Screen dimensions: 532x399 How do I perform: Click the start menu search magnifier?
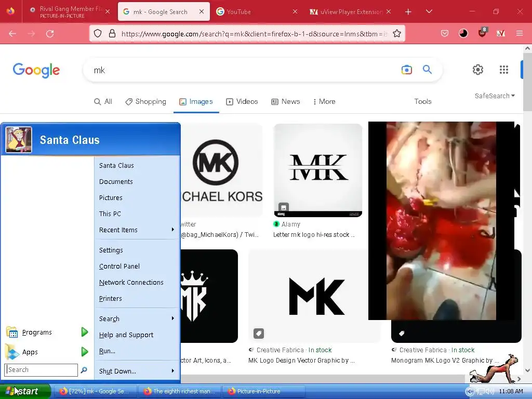click(x=84, y=370)
